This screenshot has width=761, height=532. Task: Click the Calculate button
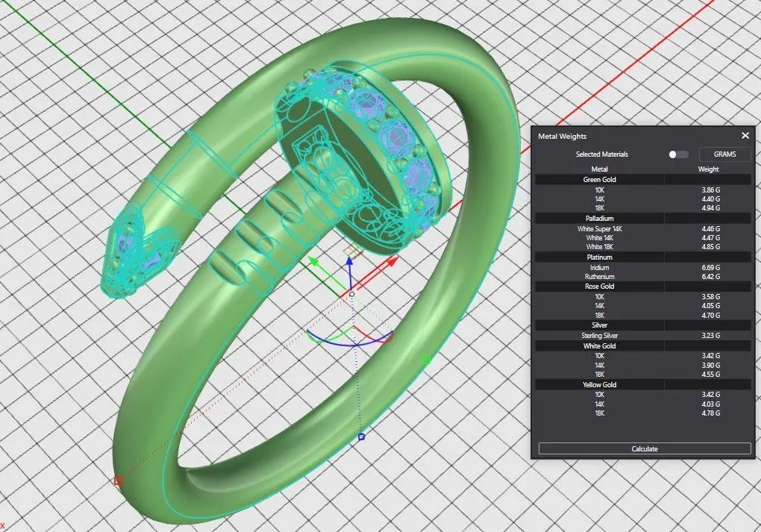(x=645, y=448)
